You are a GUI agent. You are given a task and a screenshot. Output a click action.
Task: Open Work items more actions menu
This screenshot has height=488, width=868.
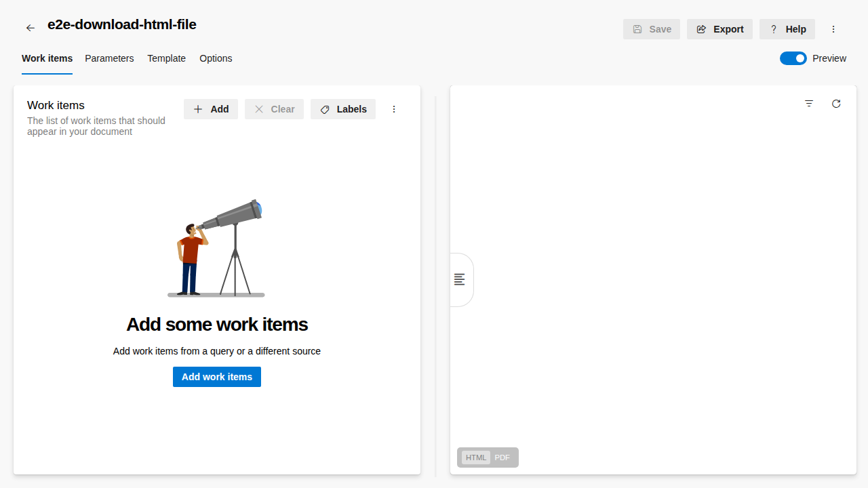(x=394, y=109)
